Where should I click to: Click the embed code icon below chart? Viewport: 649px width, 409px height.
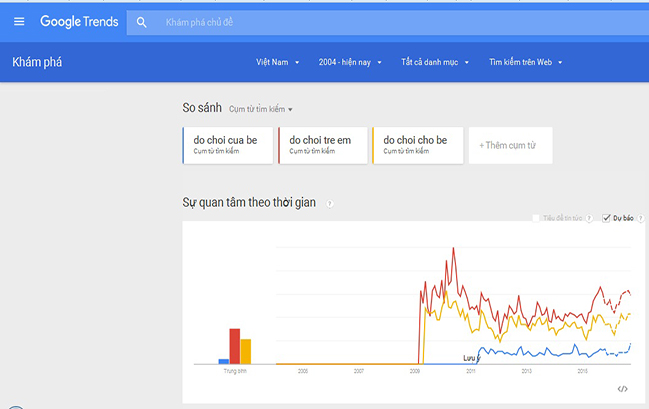(622, 389)
